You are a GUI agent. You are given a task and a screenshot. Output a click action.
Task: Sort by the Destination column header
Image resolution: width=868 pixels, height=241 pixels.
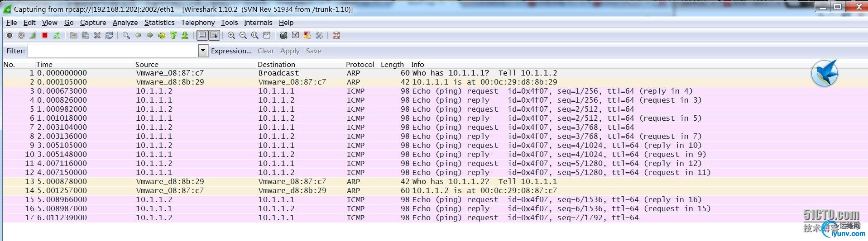pos(276,64)
